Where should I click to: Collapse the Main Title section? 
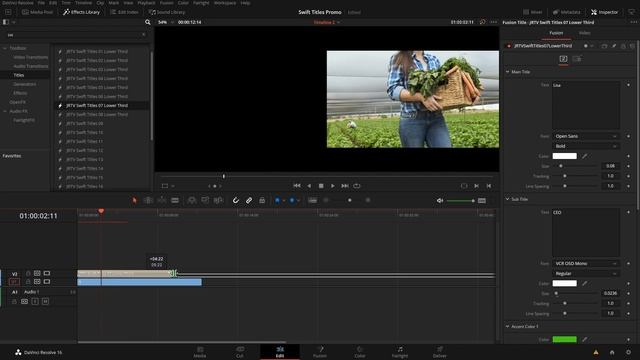pos(508,72)
